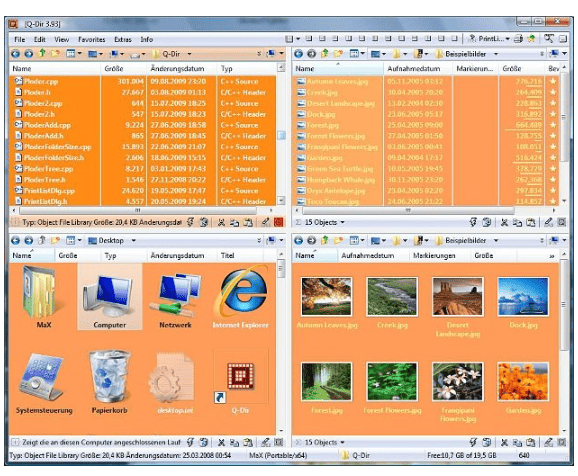Screen dimensions: 578x476
Task: Open the Q-Dir address dropdown in top-left pane
Action: [x=189, y=54]
